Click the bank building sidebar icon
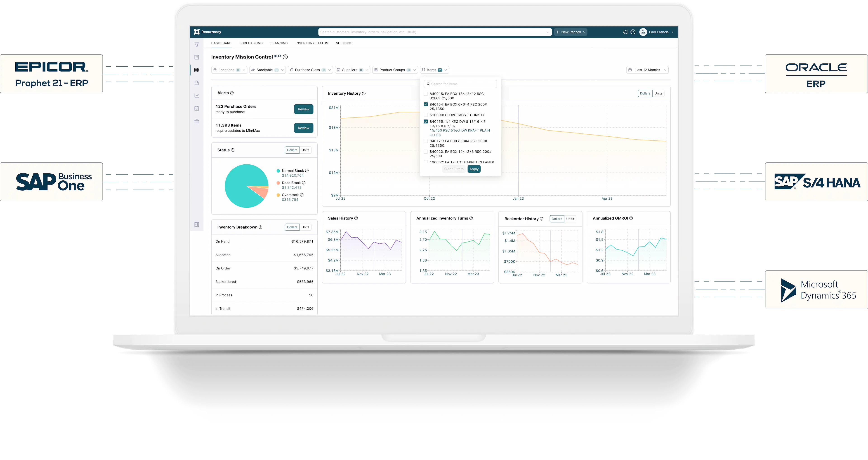Image resolution: width=868 pixels, height=460 pixels. tap(197, 121)
